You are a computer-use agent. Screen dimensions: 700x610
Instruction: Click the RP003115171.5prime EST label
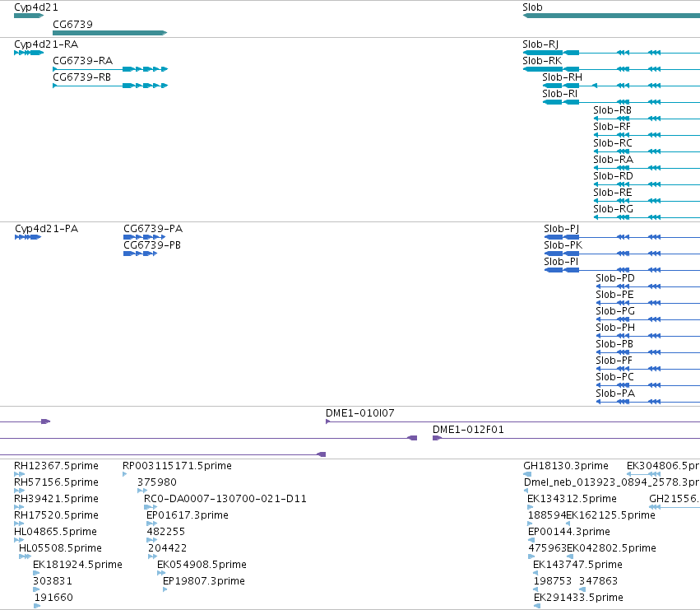pos(177,466)
